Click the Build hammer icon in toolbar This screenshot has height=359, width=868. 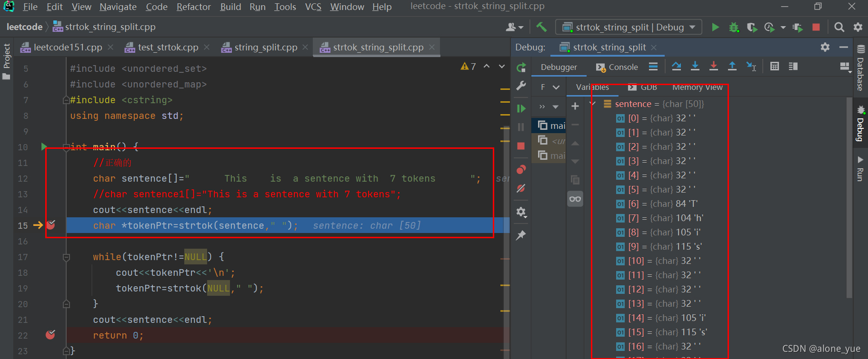click(541, 27)
